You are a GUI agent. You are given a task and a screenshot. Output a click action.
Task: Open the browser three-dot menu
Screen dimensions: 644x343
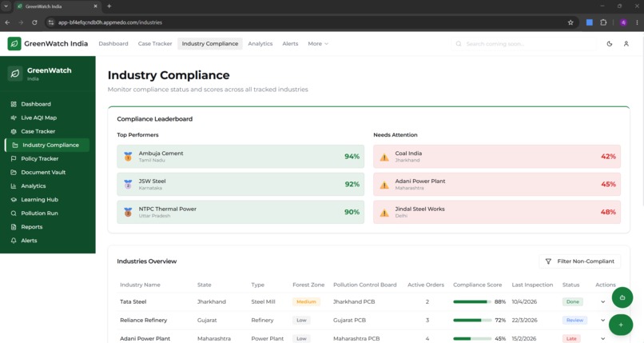click(637, 22)
